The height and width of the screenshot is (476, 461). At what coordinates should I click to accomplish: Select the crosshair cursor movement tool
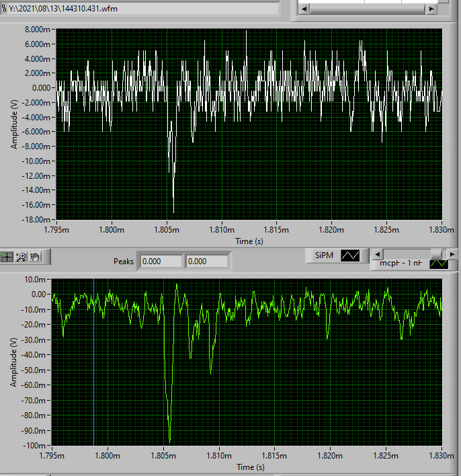(7, 257)
